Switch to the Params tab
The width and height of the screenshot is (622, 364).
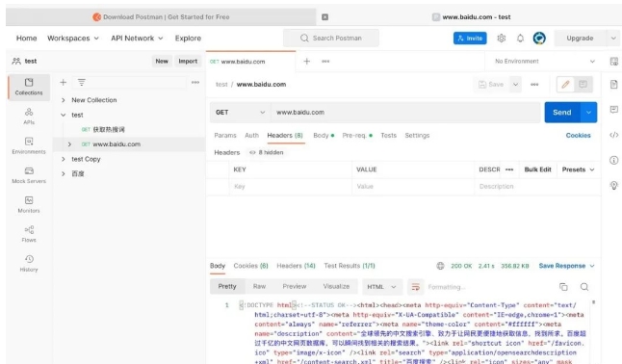click(x=225, y=136)
